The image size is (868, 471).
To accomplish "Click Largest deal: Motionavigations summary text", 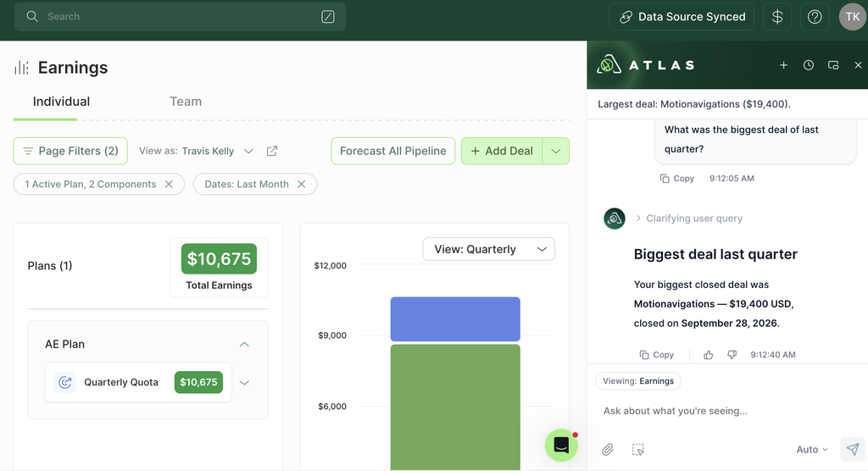I will [x=694, y=104].
